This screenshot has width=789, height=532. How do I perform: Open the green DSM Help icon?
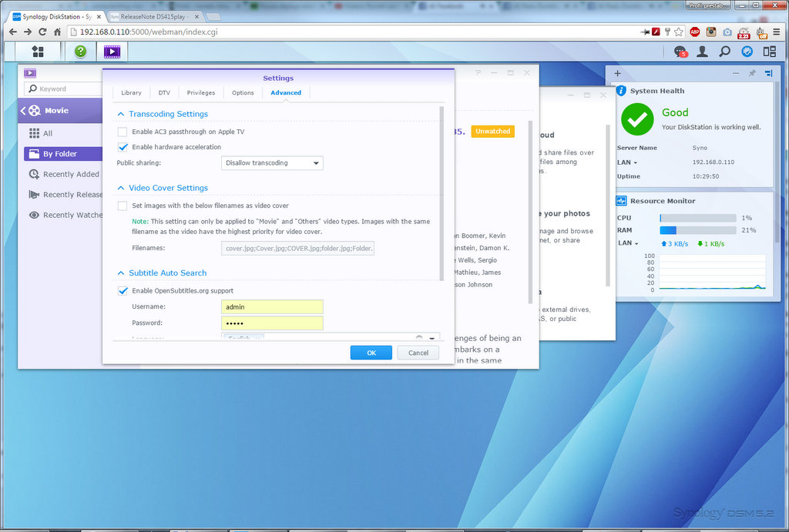coord(80,52)
